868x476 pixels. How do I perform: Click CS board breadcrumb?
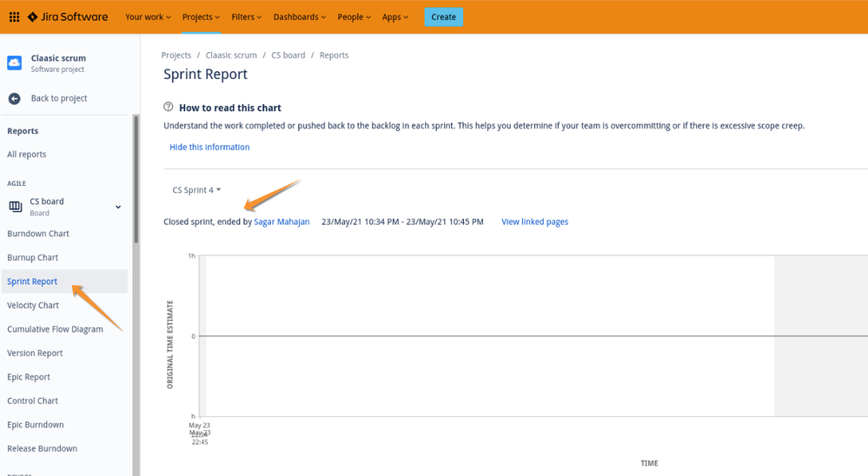pyautogui.click(x=288, y=56)
